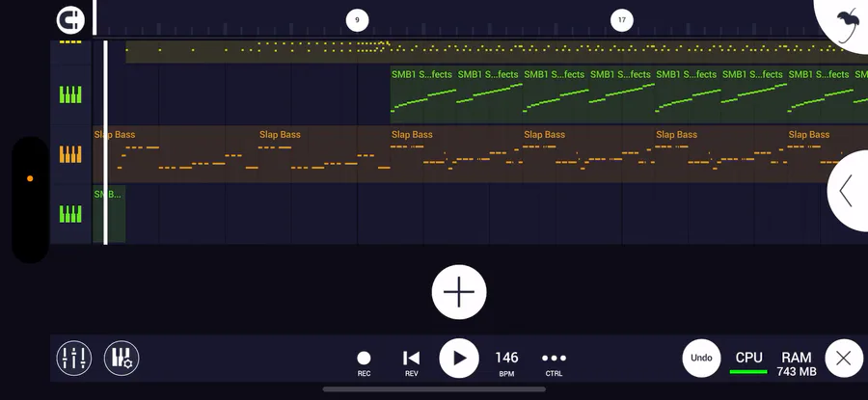The height and width of the screenshot is (400, 868).
Task: Select the orange Slap Bass track keyboard icon
Action: click(70, 154)
